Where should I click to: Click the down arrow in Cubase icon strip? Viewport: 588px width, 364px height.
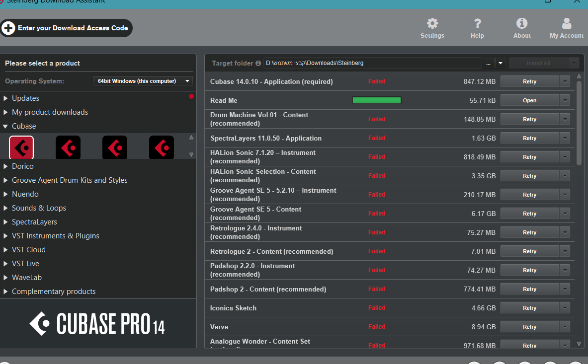tap(191, 154)
